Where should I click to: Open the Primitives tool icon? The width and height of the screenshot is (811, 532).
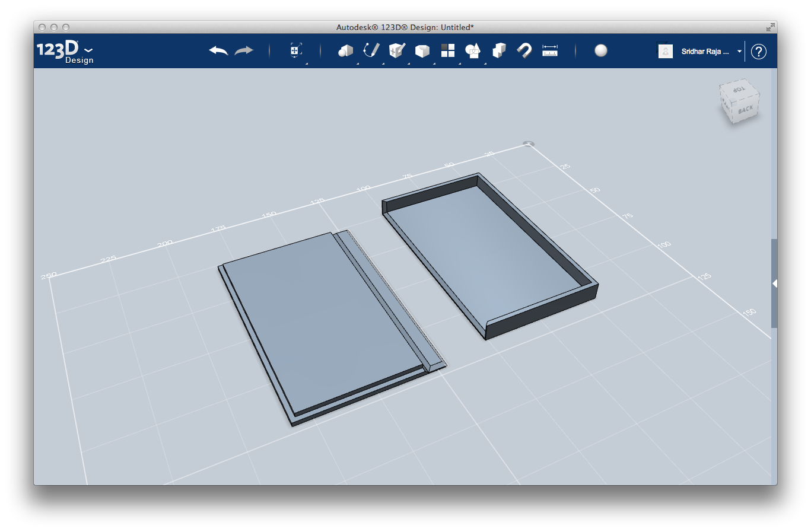(x=346, y=50)
